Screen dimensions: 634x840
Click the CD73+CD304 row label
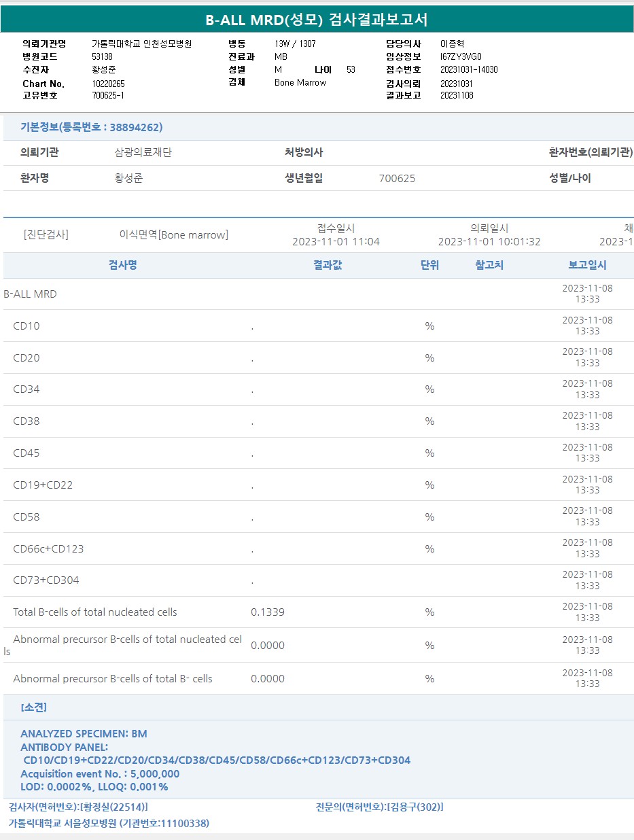point(46,580)
